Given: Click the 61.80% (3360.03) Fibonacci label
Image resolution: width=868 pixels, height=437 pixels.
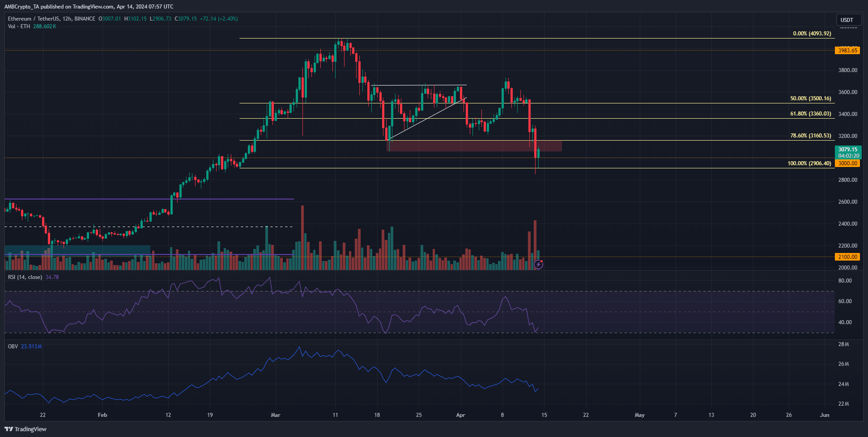Looking at the screenshot, I should tap(810, 114).
